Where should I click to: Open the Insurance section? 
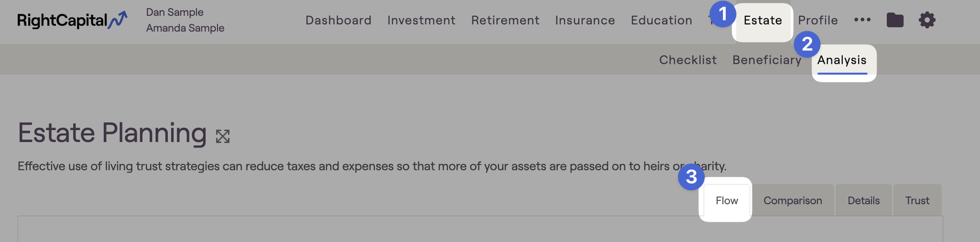coord(585,20)
